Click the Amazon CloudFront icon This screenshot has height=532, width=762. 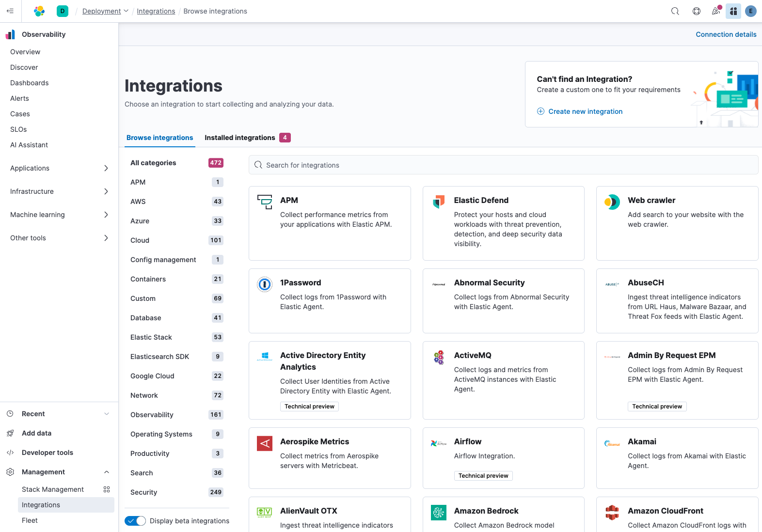tap(612, 513)
